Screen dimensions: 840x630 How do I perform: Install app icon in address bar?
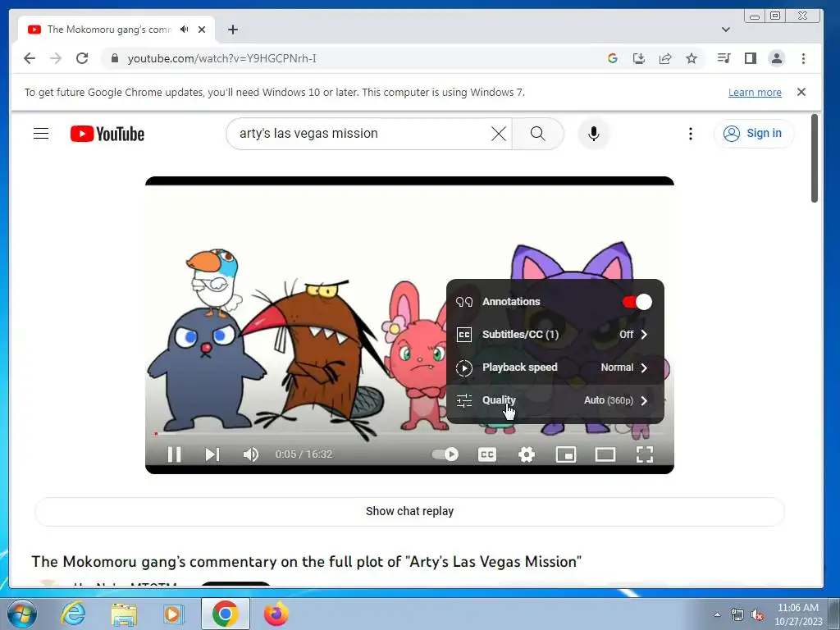[x=638, y=58]
